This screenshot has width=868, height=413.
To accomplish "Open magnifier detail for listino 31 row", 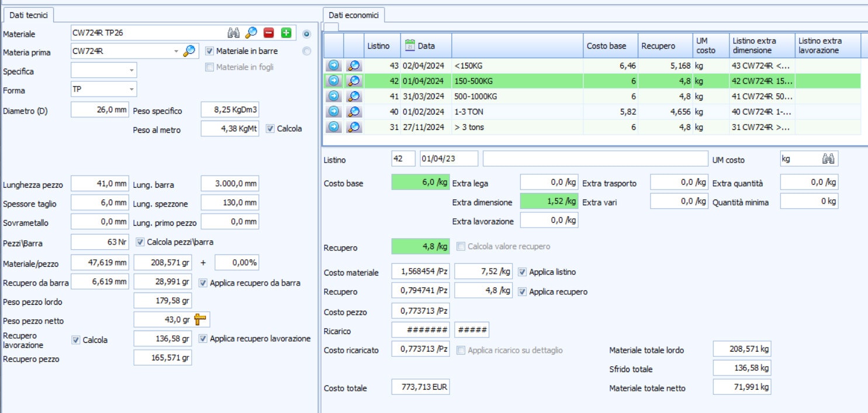I will click(354, 126).
